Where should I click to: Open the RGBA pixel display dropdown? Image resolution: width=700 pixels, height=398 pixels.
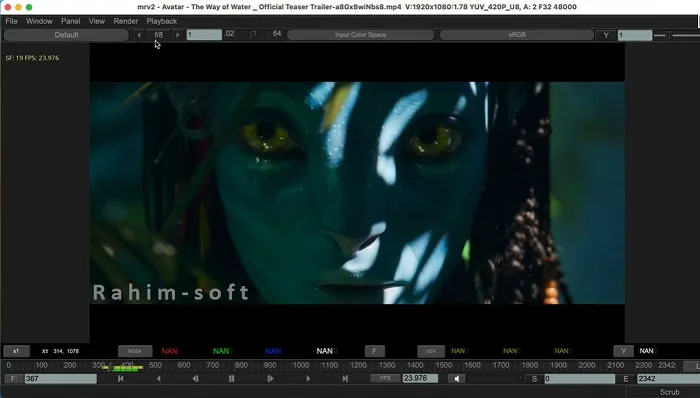(x=135, y=351)
